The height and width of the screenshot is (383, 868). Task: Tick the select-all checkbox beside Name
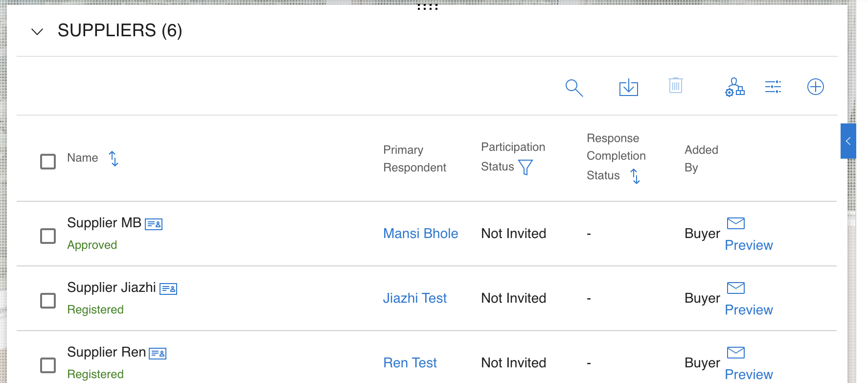(x=48, y=162)
